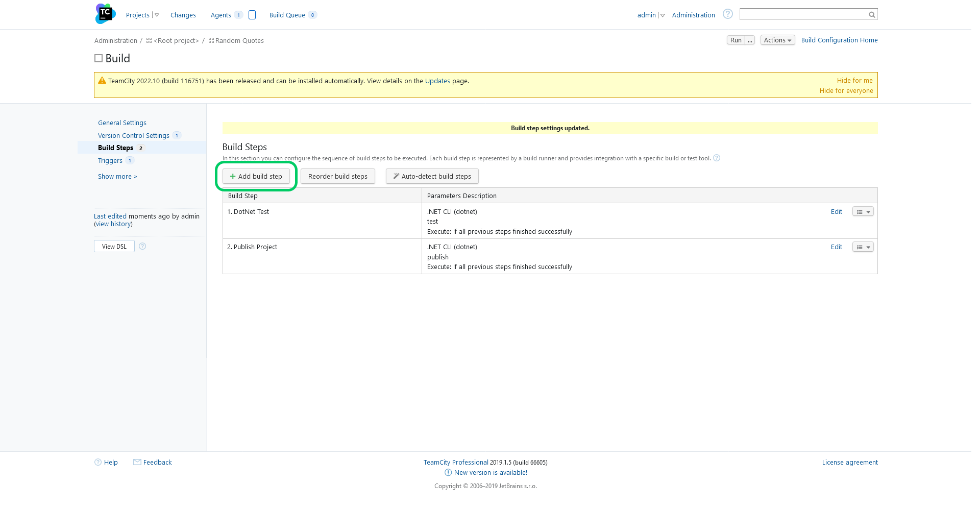Click view history link
980x508 pixels.
pos(113,224)
